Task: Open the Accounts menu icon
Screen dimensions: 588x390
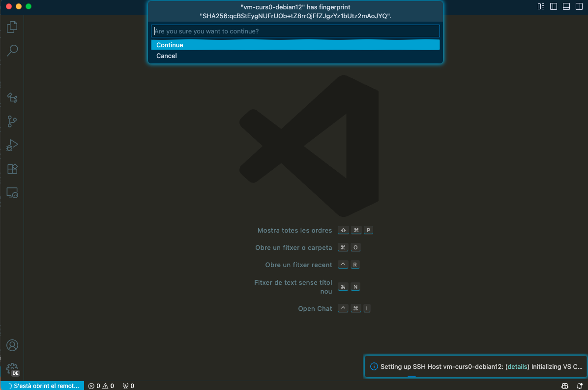Action: tap(12, 345)
